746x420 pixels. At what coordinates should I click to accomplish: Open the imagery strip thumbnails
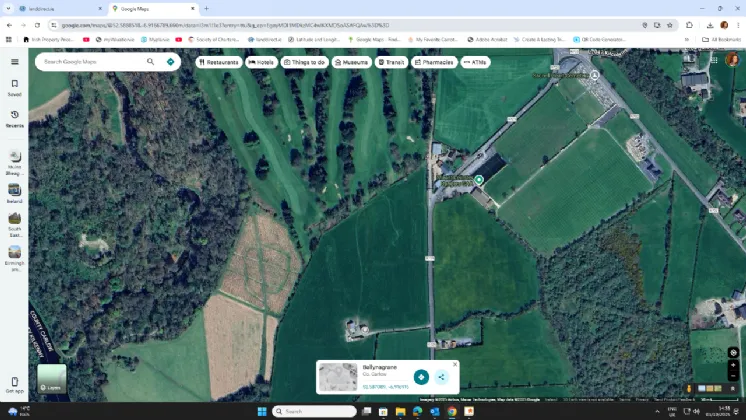coord(709,389)
